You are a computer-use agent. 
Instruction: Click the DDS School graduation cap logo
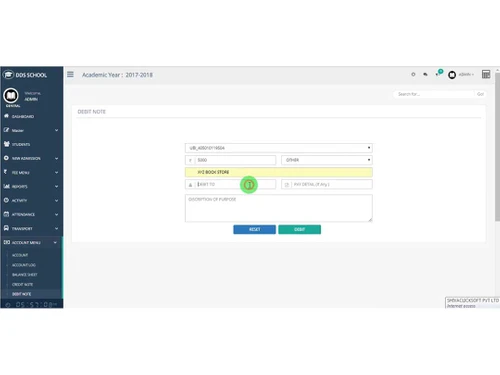point(8,75)
